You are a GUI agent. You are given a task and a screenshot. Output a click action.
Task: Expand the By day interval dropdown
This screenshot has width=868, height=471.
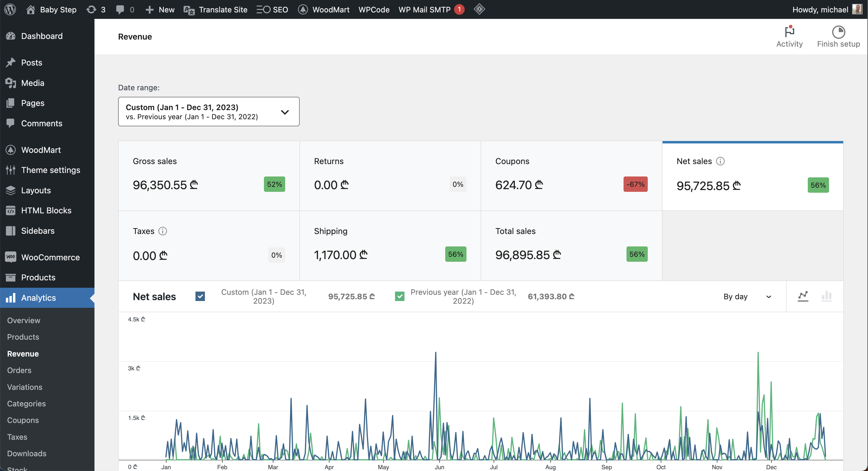click(x=747, y=297)
